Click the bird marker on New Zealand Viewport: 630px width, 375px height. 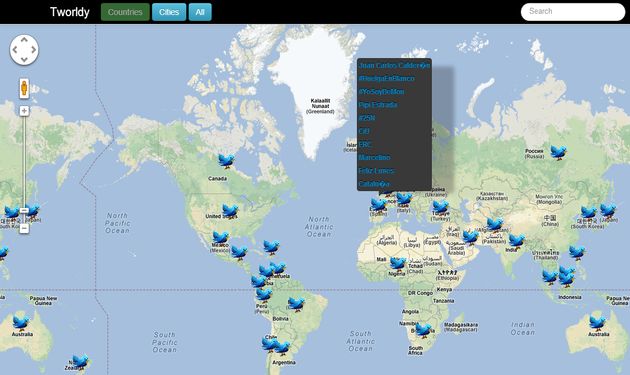[x=80, y=362]
